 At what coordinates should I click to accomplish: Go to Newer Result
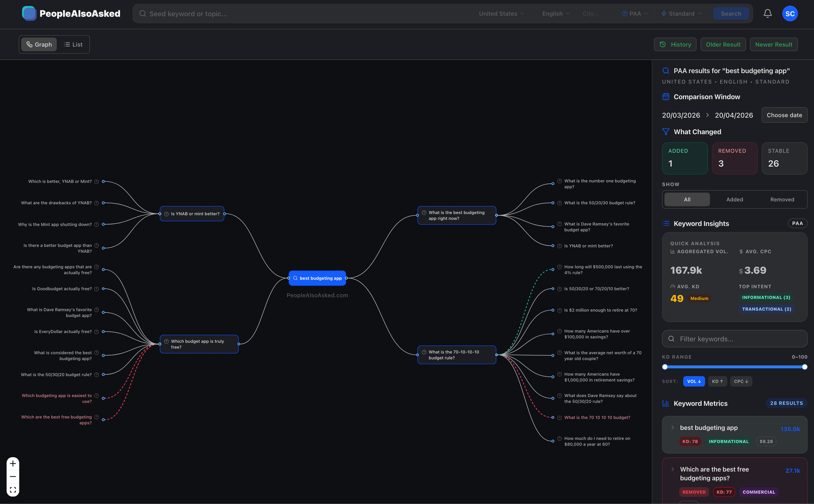coord(773,44)
